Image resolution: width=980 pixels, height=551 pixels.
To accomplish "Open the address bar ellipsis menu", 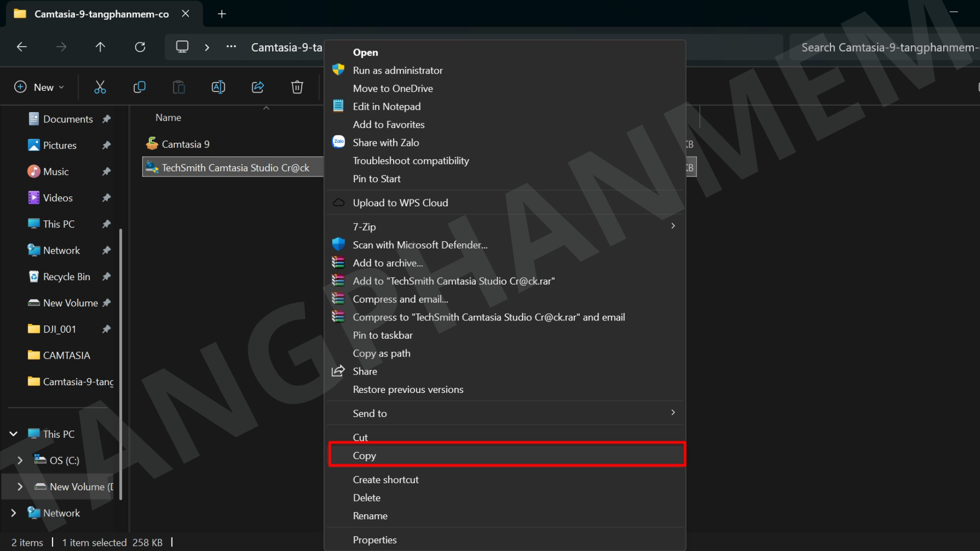I will pyautogui.click(x=231, y=47).
